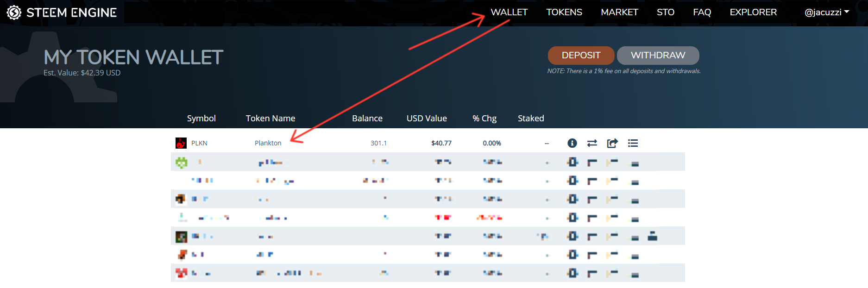This screenshot has height=288, width=868.
Task: Select the 0.00% change value
Action: click(x=492, y=143)
